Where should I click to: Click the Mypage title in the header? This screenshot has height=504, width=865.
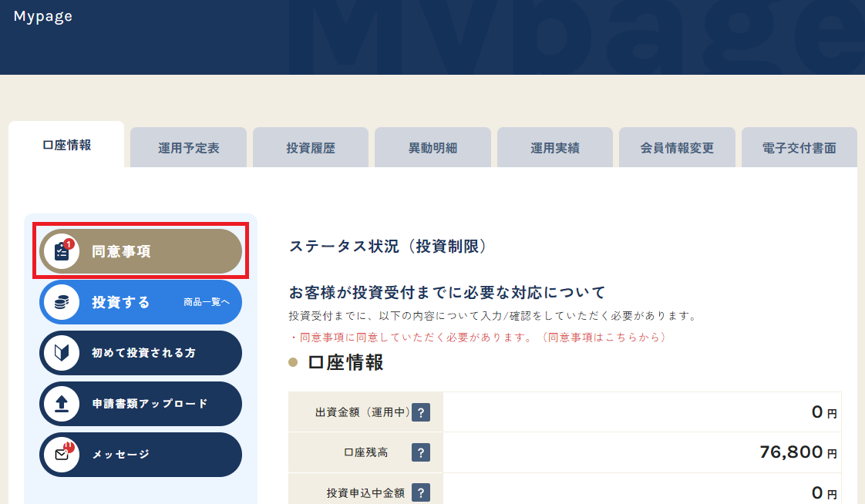pos(43,16)
